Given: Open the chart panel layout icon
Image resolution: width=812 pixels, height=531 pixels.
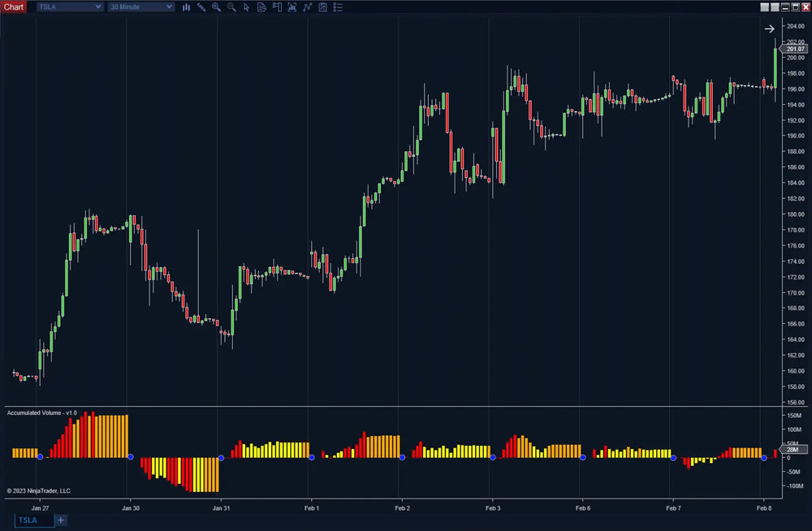Looking at the screenshot, I should 277,6.
